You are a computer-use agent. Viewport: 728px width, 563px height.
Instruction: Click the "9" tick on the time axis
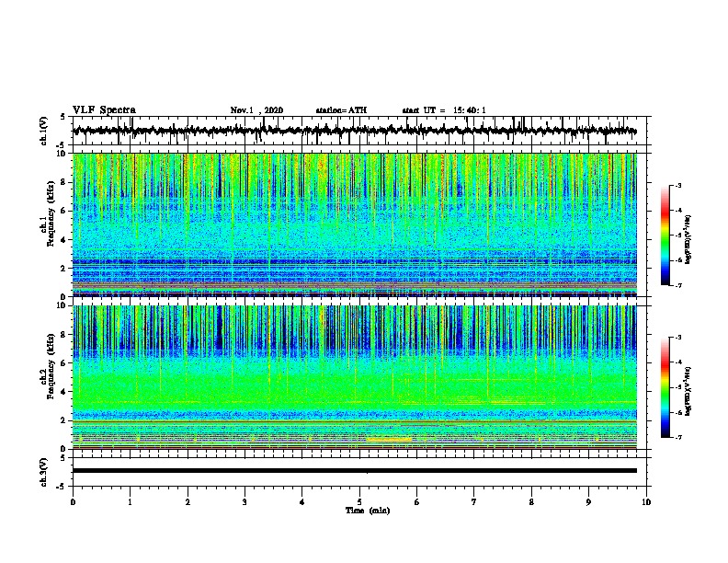click(x=588, y=502)
